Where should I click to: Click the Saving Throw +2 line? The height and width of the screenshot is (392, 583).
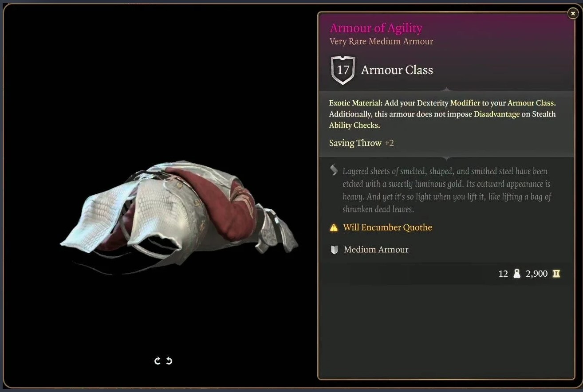point(361,143)
